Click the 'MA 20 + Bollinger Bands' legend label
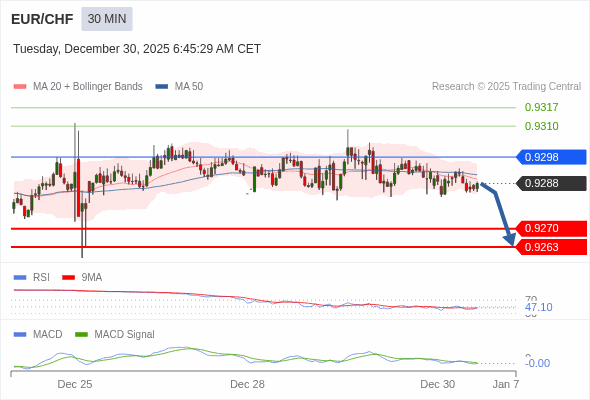The image size is (590, 400). tap(88, 87)
